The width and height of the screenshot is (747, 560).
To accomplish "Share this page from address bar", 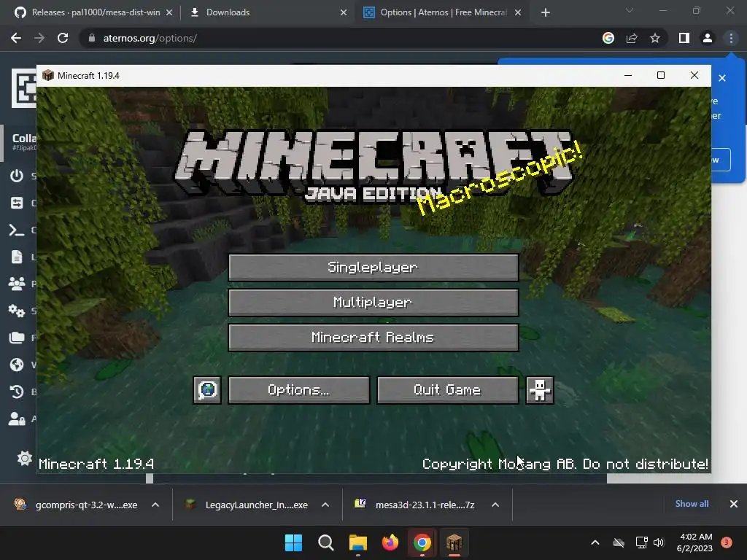I will [632, 38].
